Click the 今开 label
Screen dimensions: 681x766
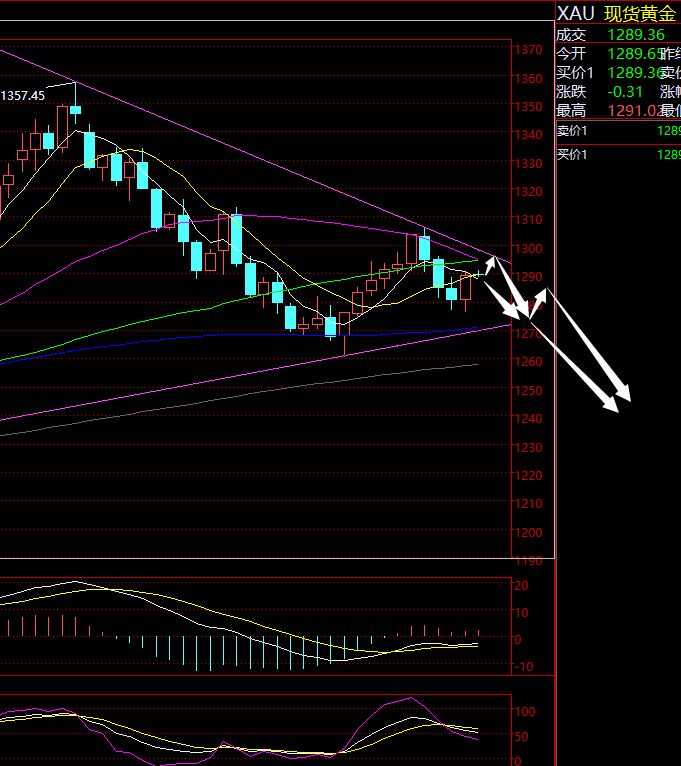571,54
